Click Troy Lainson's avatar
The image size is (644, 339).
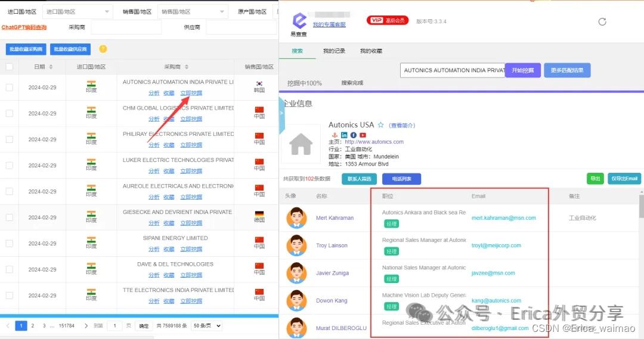pyautogui.click(x=296, y=245)
